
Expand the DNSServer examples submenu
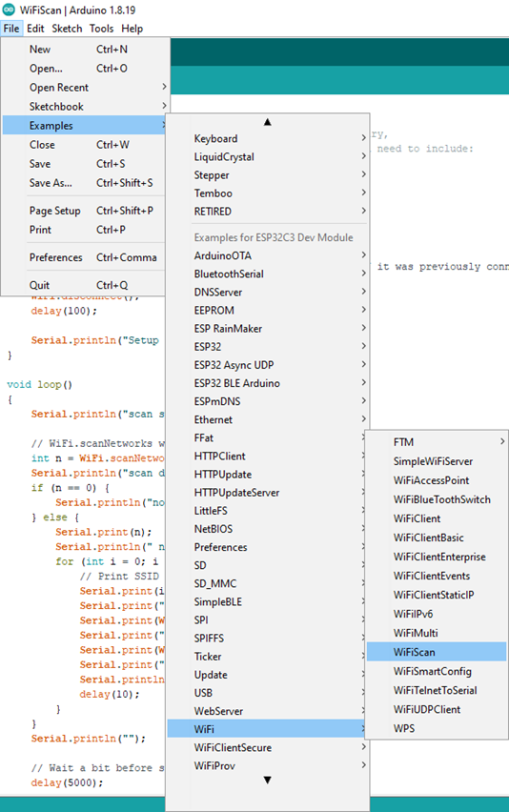267,292
